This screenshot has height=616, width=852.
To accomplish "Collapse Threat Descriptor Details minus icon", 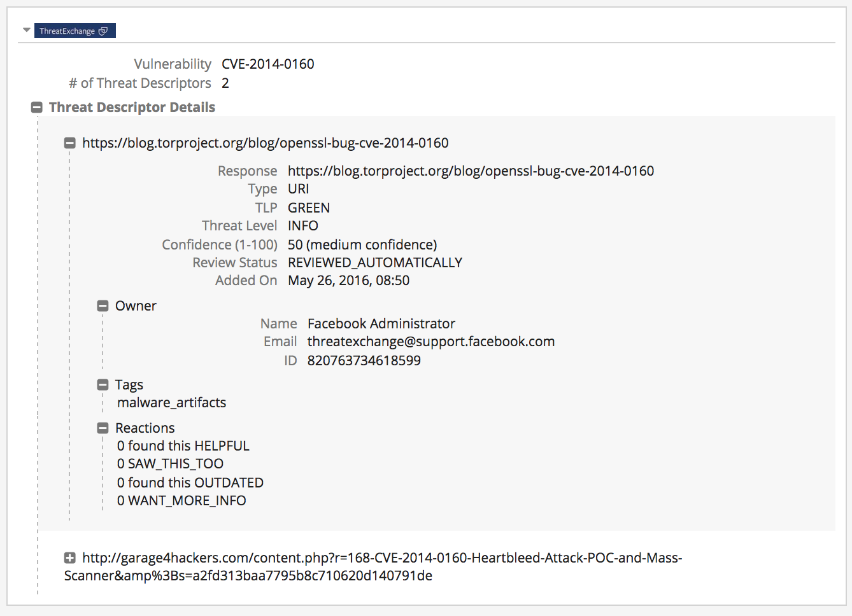I will tap(37, 108).
